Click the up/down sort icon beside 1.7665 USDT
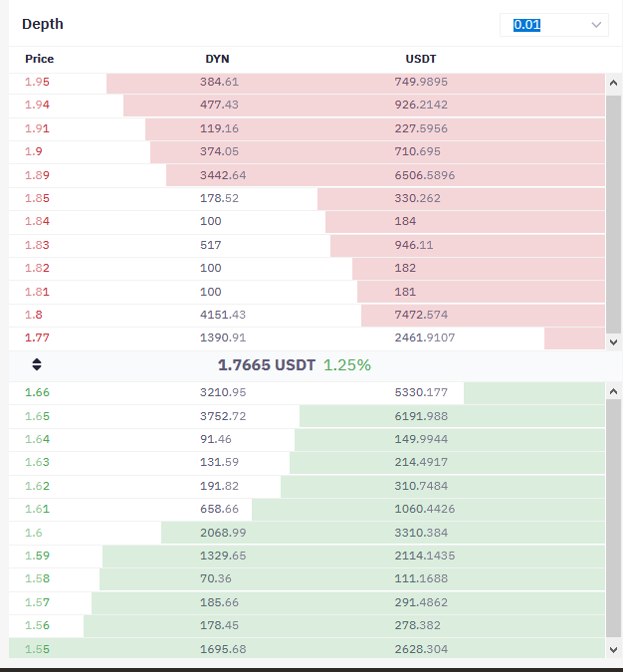623x672 pixels. 37,364
